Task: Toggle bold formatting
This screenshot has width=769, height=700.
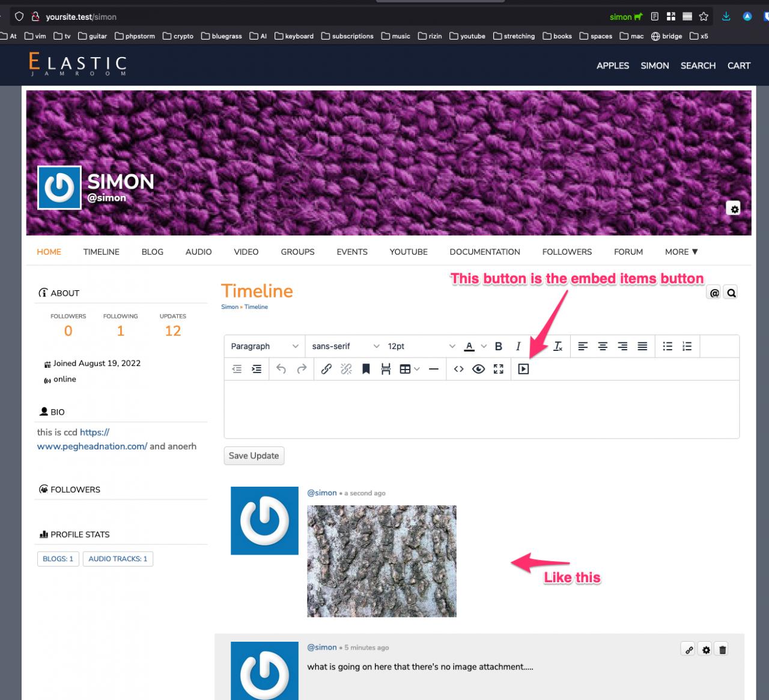Action: coord(498,346)
